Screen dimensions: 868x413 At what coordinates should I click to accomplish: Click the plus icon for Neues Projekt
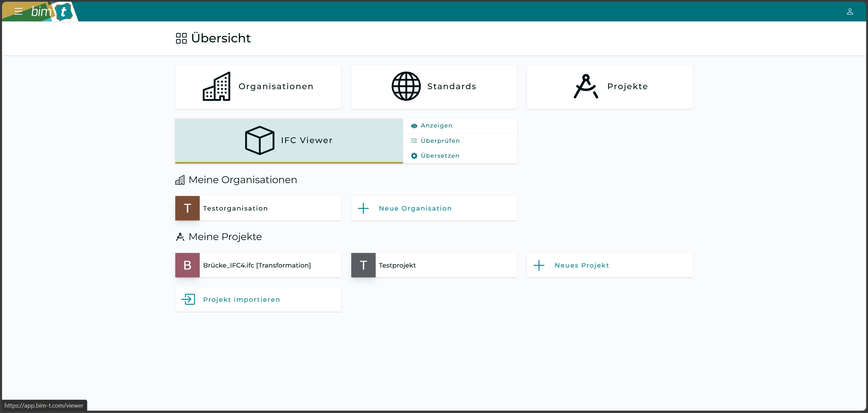tap(539, 265)
